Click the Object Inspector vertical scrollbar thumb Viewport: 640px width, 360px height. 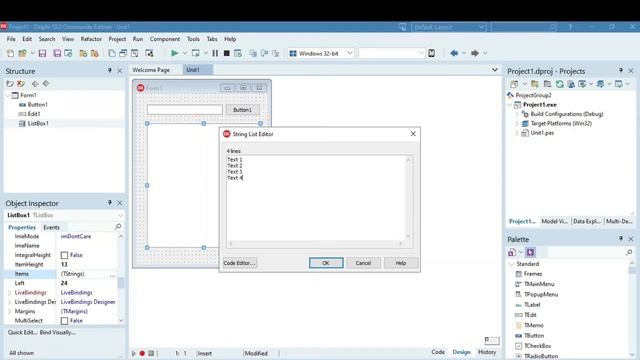[x=120, y=283]
